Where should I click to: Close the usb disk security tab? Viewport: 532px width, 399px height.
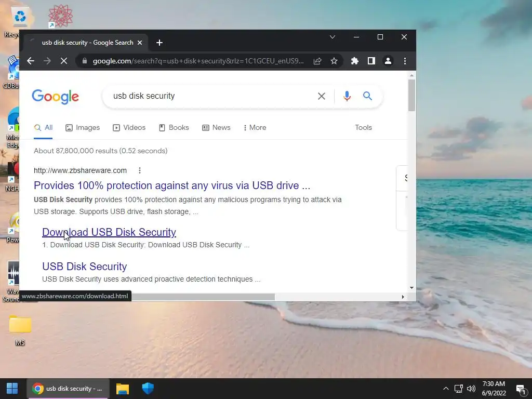coord(140,43)
